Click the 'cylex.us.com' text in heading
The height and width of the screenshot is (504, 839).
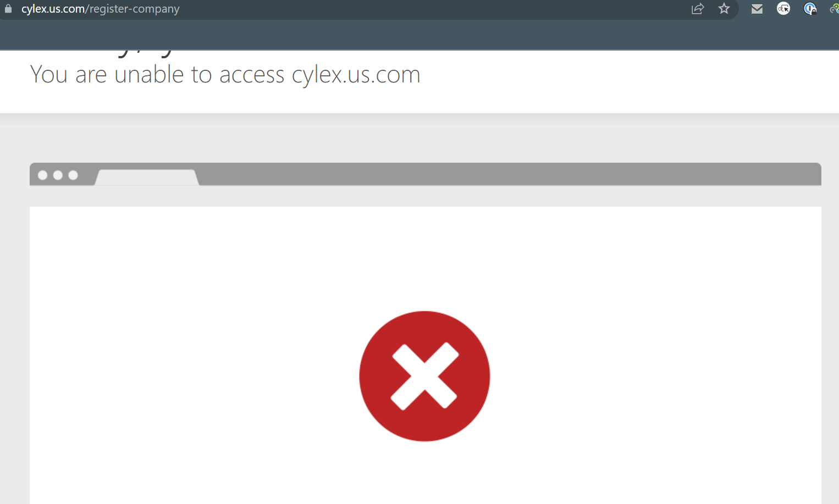click(356, 75)
